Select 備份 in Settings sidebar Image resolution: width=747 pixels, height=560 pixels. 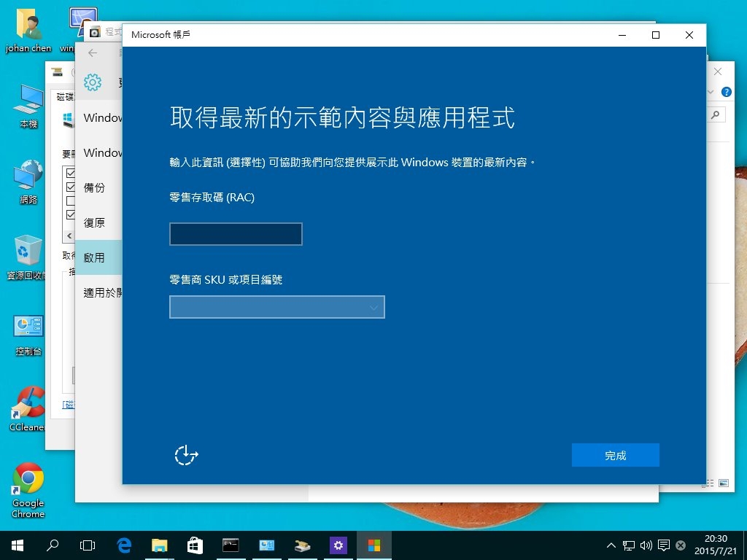point(94,187)
